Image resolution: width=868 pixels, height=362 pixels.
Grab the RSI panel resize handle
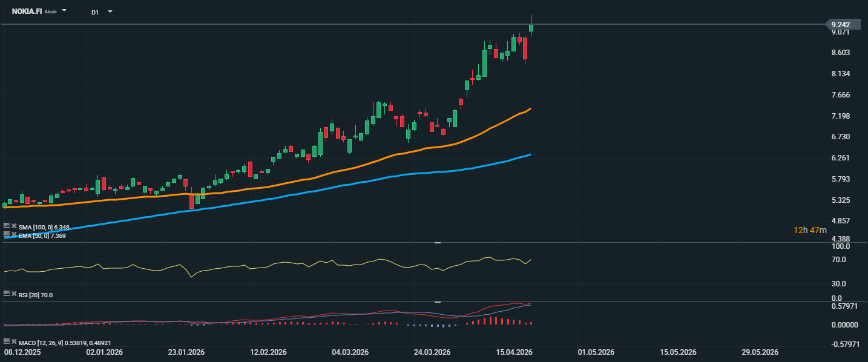[437, 242]
